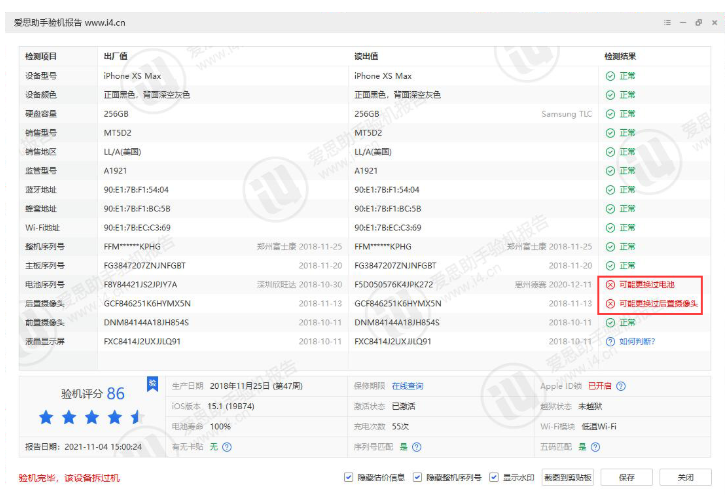Click the 可能更换过电池 result text
Image resolution: width=726 pixels, height=495 pixels.
point(647,285)
